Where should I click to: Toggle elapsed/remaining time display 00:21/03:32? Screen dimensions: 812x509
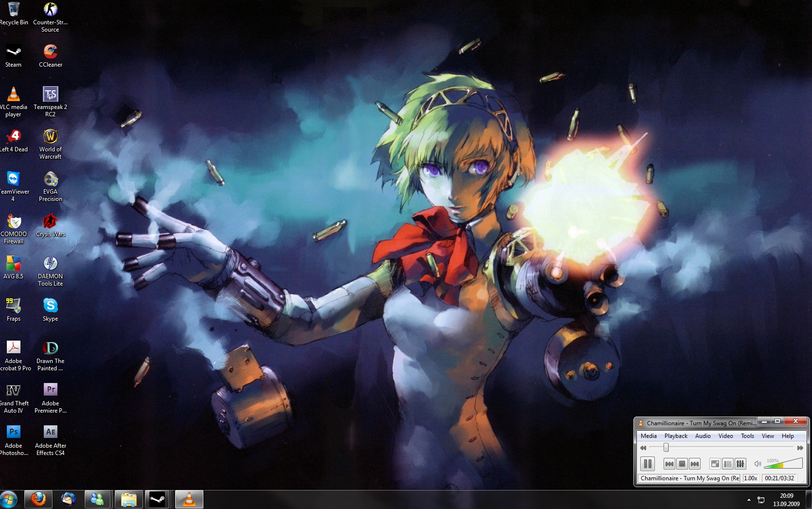[x=779, y=478]
